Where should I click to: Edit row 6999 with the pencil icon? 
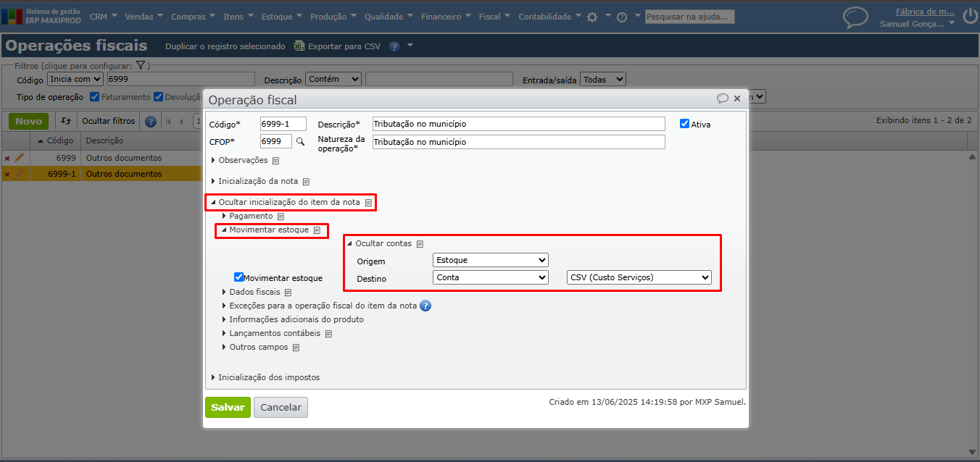[20, 158]
